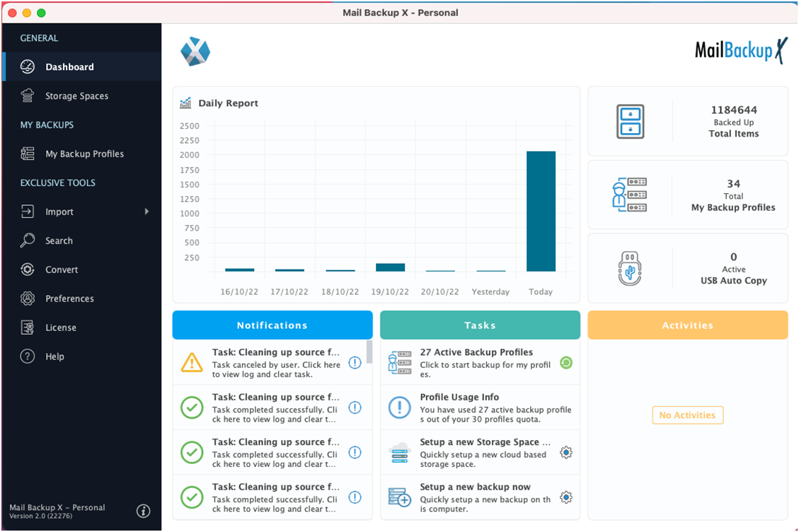799x532 pixels.
Task: Click the Convert gear icon
Action: [28, 269]
